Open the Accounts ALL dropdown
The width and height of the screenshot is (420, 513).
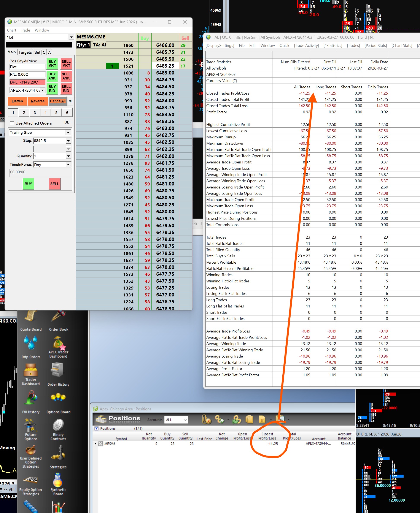point(176,420)
